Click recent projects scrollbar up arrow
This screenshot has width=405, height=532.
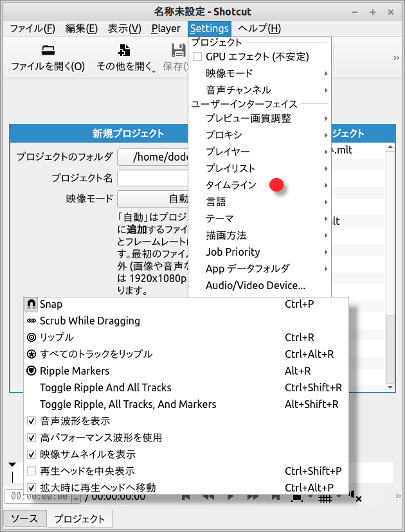tap(390, 147)
